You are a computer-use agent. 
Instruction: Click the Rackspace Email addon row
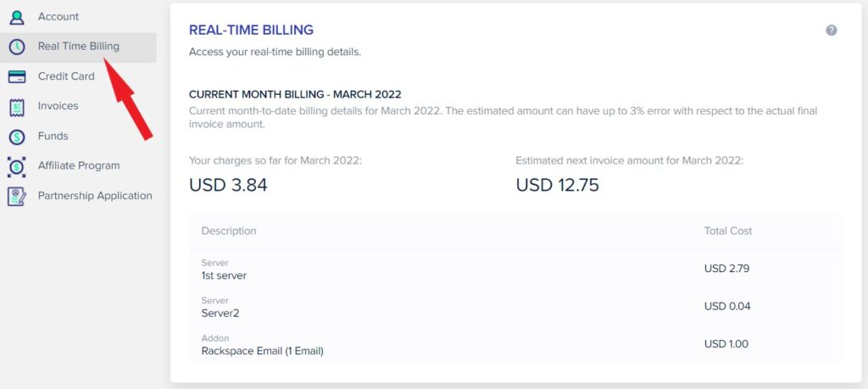click(x=515, y=344)
